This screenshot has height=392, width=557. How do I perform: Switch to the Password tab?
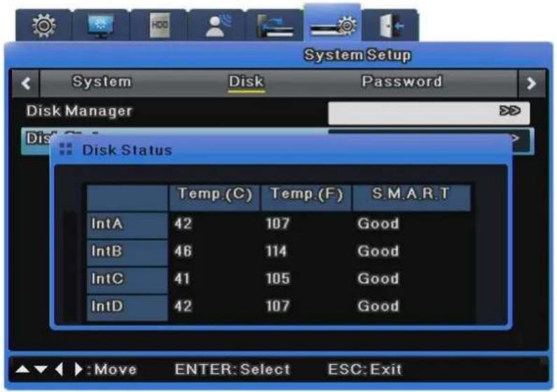point(401,82)
